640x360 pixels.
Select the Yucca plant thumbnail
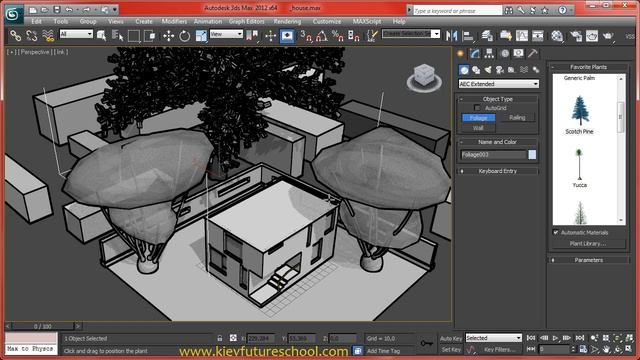tap(579, 164)
